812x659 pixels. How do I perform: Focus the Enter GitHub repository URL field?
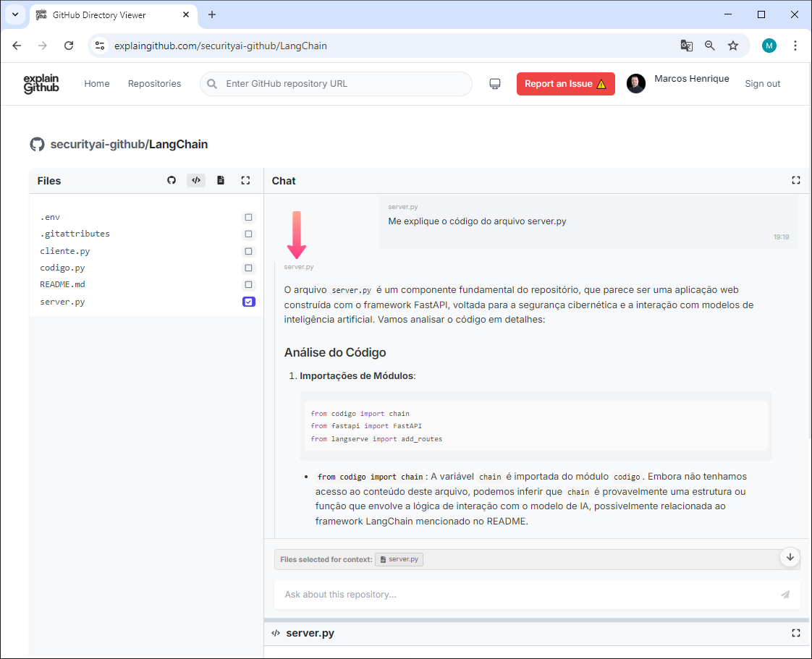click(x=336, y=84)
